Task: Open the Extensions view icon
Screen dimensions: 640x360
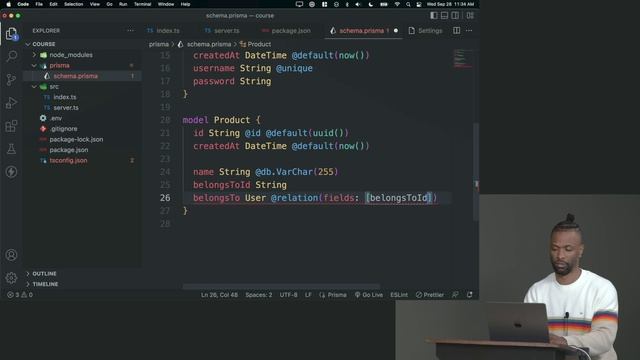Action: tap(11, 126)
